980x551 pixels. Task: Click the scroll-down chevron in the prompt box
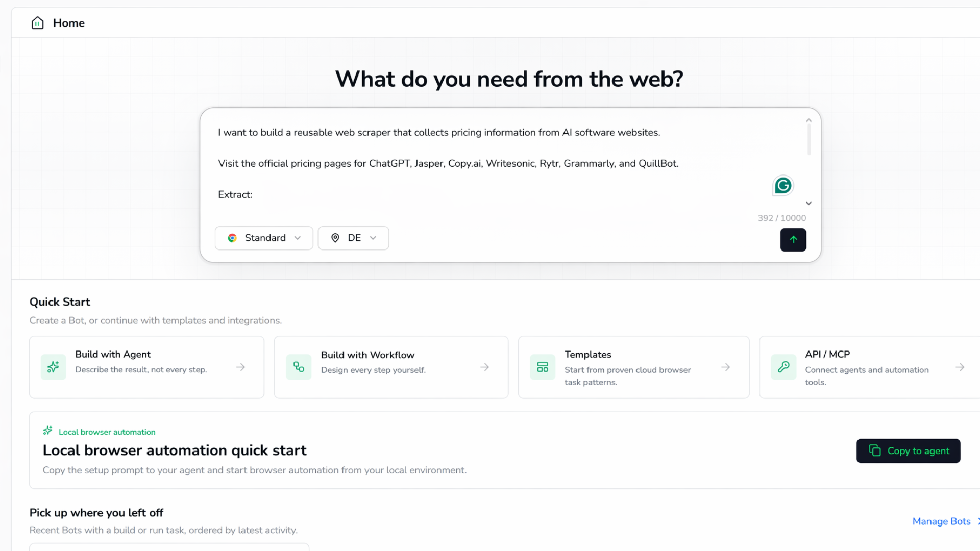[808, 203]
